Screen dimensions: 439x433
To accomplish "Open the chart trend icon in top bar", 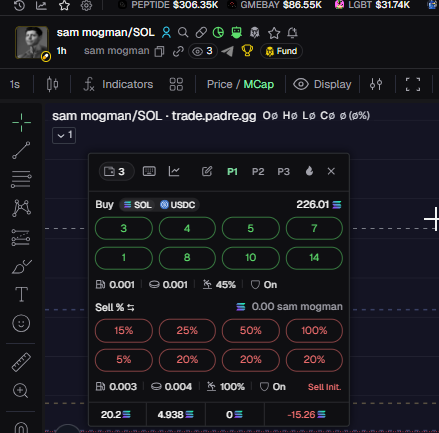I will [x=41, y=5].
